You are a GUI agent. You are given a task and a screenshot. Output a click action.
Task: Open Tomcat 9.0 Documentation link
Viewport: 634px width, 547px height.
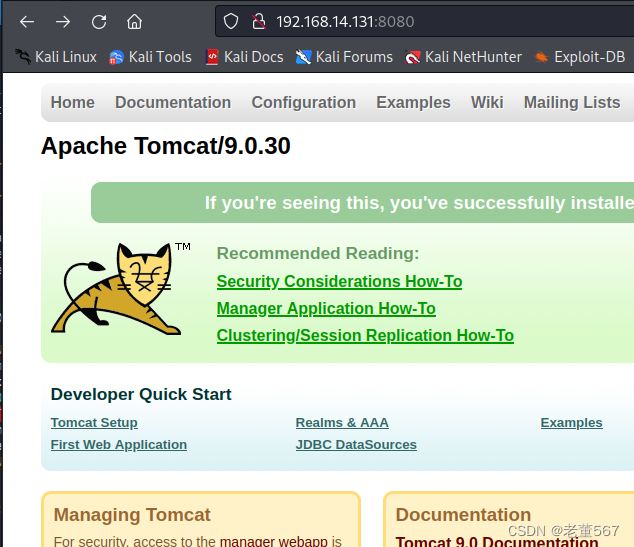click(497, 541)
